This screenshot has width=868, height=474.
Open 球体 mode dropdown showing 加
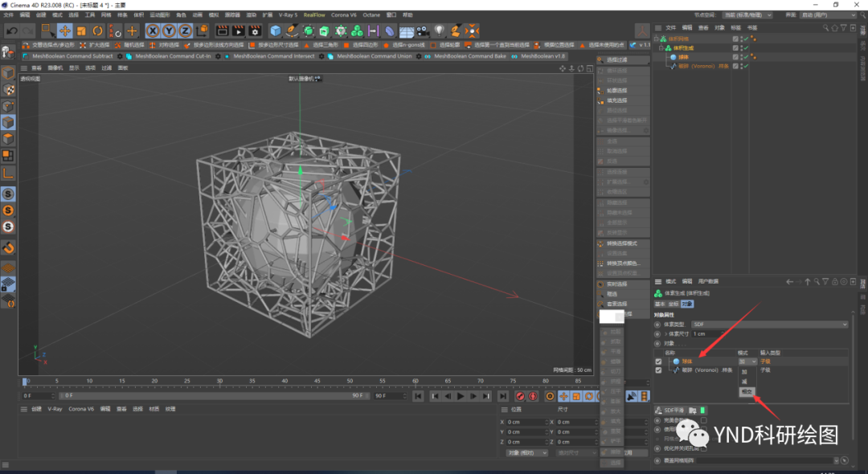(747, 362)
